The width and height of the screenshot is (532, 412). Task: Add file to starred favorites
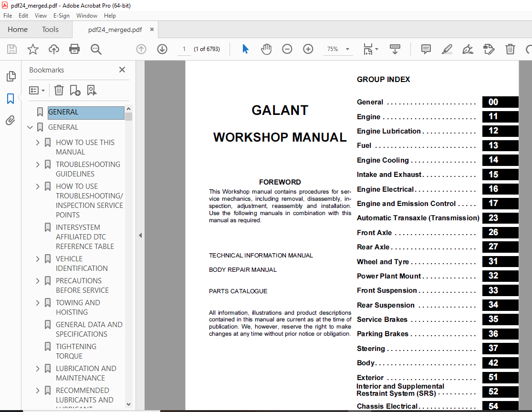pyautogui.click(x=33, y=49)
